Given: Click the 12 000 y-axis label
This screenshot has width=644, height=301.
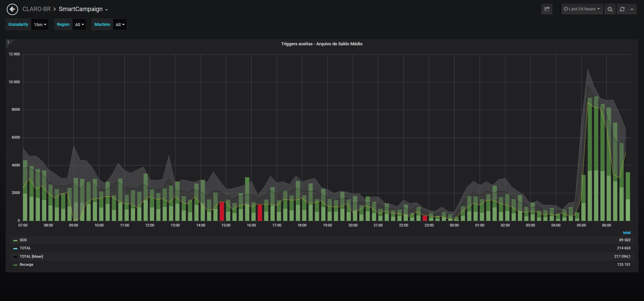Looking at the screenshot, I should pos(14,54).
